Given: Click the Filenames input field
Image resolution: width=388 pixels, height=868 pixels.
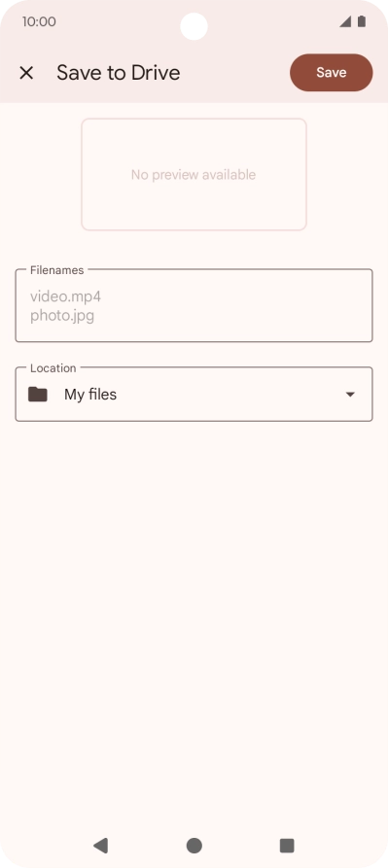Looking at the screenshot, I should pyautogui.click(x=194, y=305).
